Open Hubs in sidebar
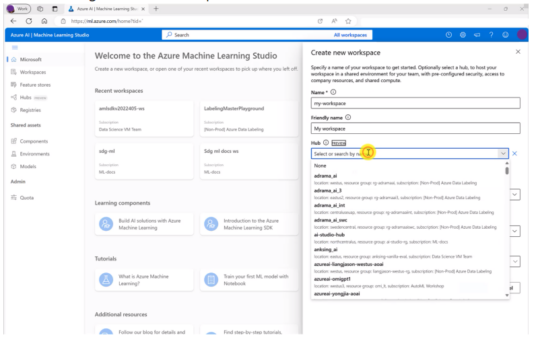Image resolution: width=540 pixels, height=360 pixels. click(25, 97)
